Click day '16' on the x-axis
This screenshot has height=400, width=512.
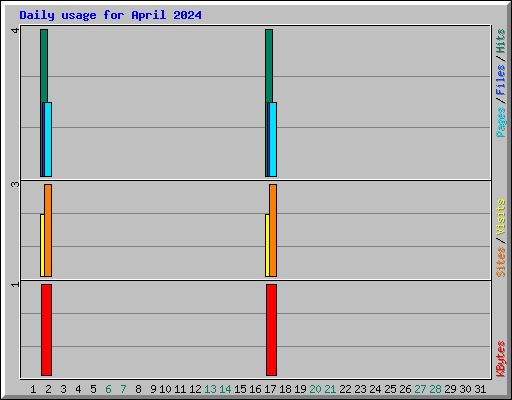255,389
